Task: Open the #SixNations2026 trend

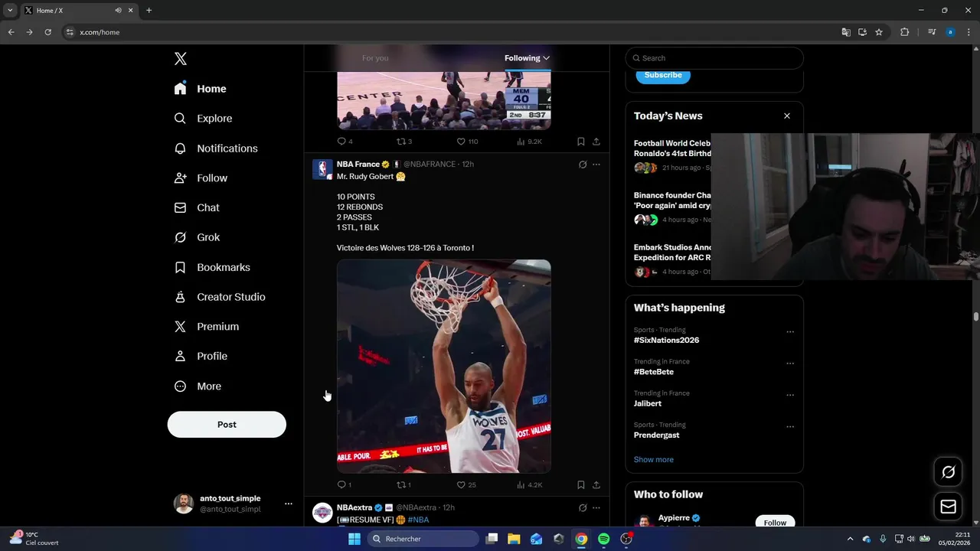Action: point(666,341)
